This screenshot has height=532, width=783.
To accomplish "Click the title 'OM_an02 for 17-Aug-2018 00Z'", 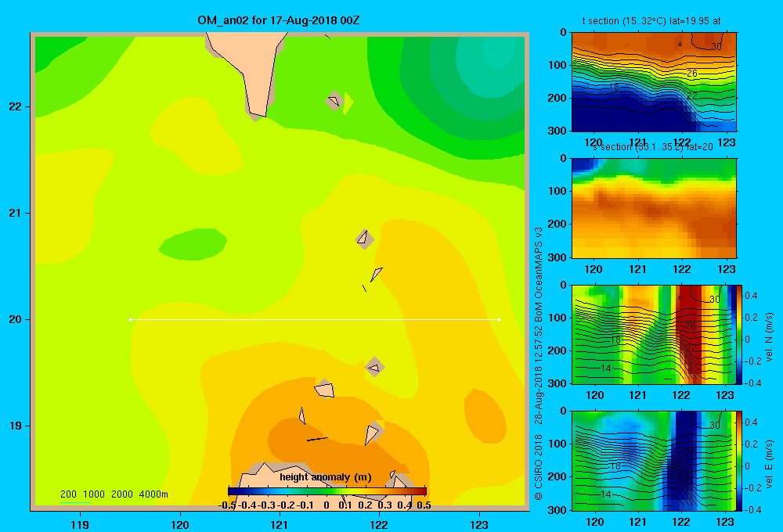I will (278, 20).
